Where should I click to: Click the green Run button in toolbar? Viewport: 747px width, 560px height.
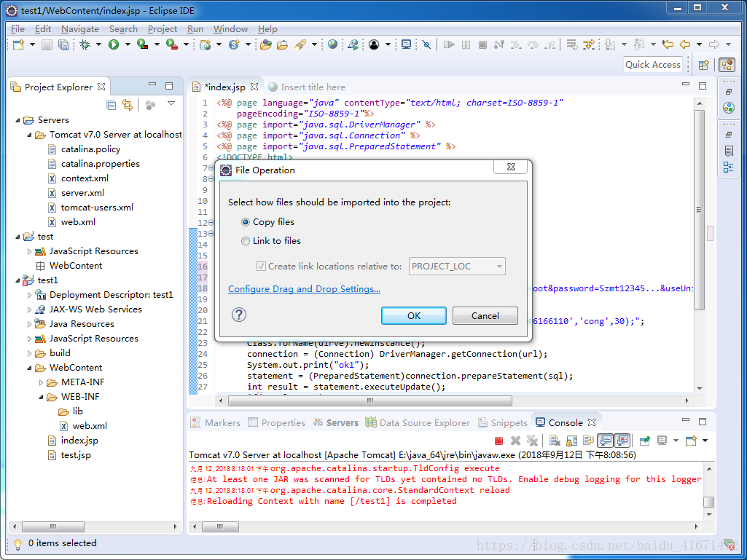(114, 44)
